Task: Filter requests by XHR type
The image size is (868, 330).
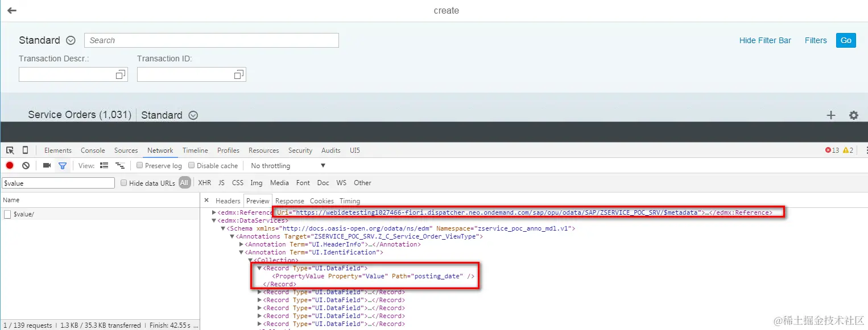Action: pyautogui.click(x=205, y=183)
